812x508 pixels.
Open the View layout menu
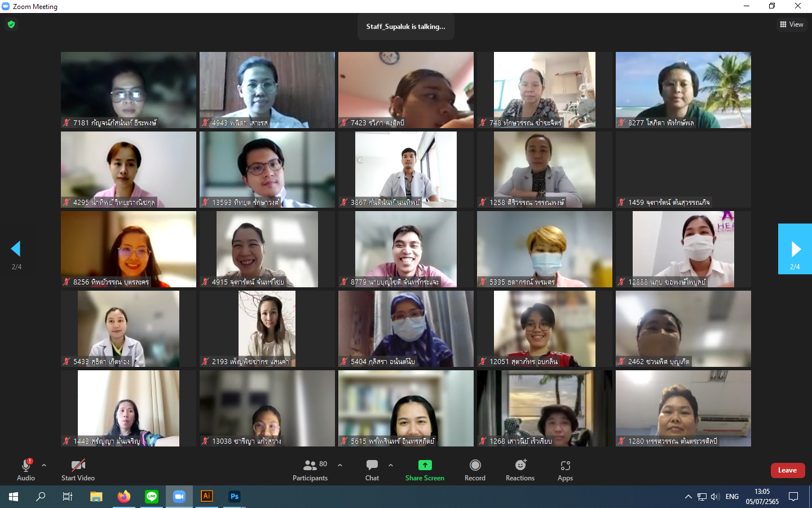point(792,24)
